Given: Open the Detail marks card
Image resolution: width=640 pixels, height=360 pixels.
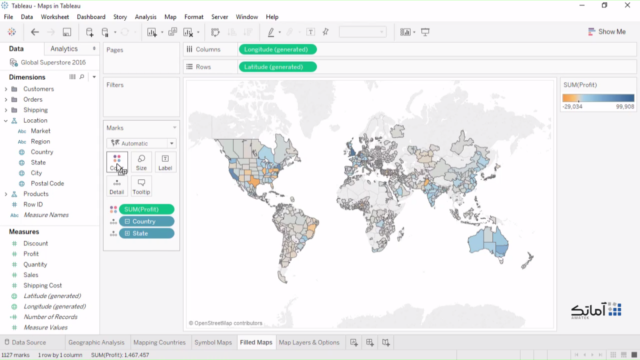Looking at the screenshot, I should click(x=117, y=186).
